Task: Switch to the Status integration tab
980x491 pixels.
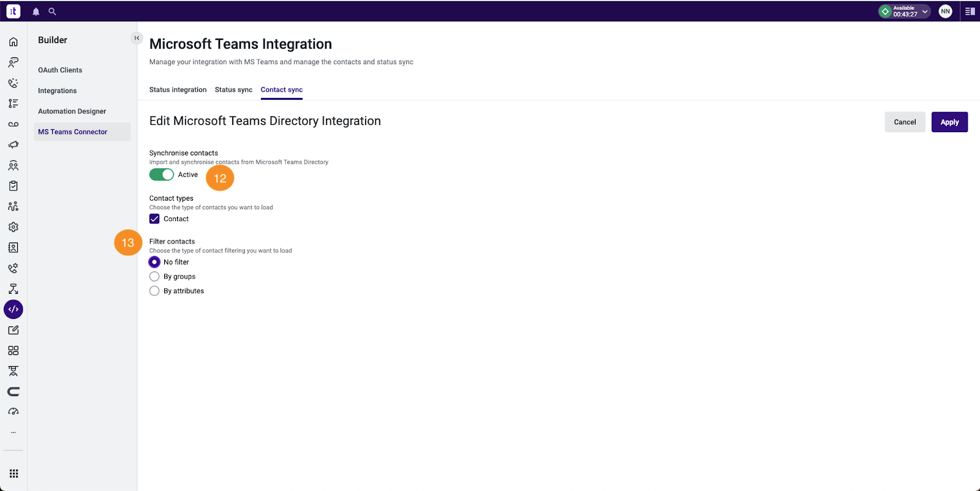Action: tap(178, 89)
